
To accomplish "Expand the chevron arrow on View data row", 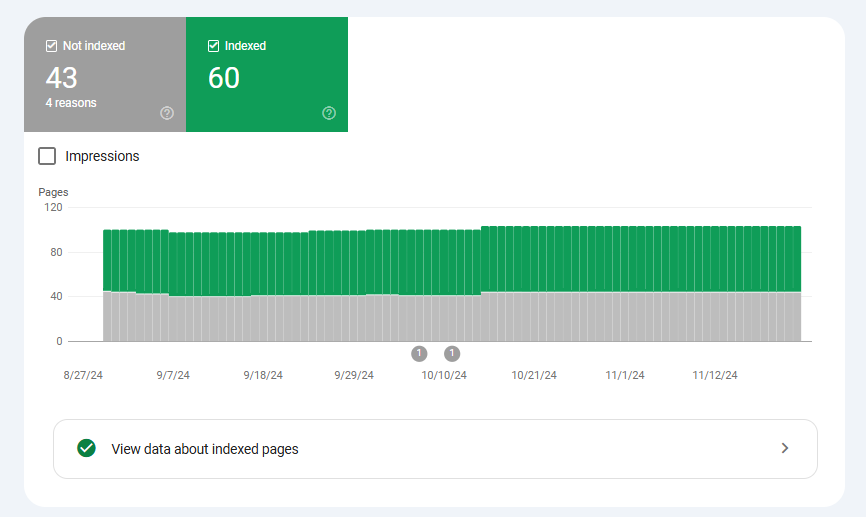I will tap(785, 448).
